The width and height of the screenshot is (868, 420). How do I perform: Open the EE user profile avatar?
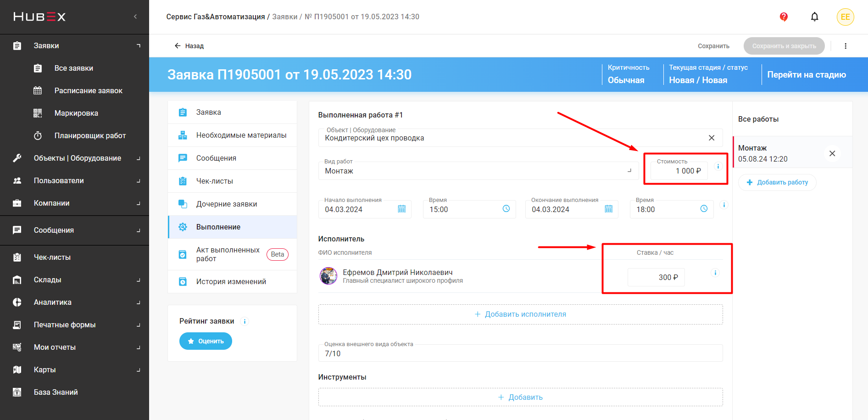tap(845, 17)
